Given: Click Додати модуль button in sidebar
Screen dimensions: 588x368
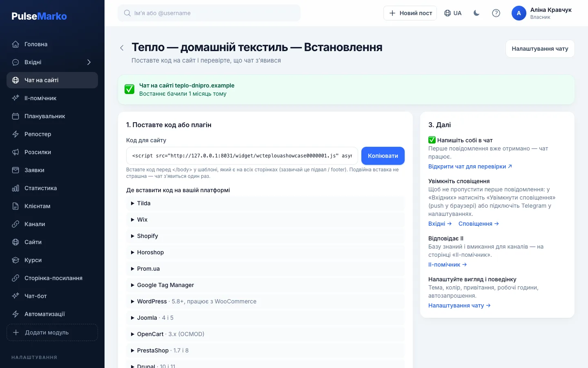Looking at the screenshot, I should (52, 332).
